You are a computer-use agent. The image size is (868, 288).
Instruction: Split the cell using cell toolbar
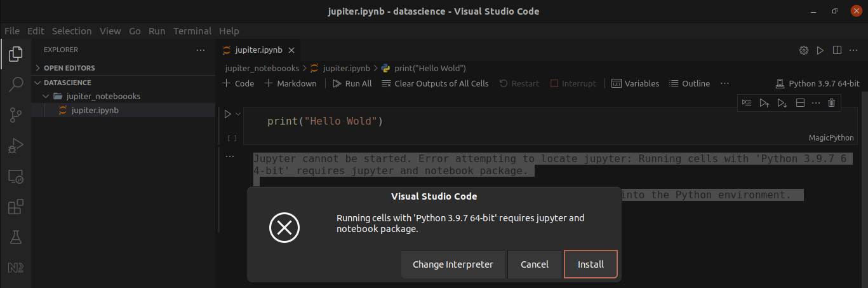[800, 102]
